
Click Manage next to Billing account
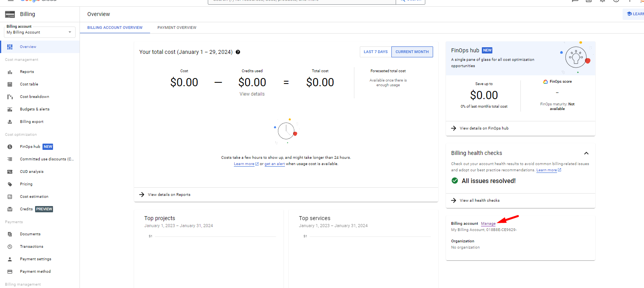488,224
